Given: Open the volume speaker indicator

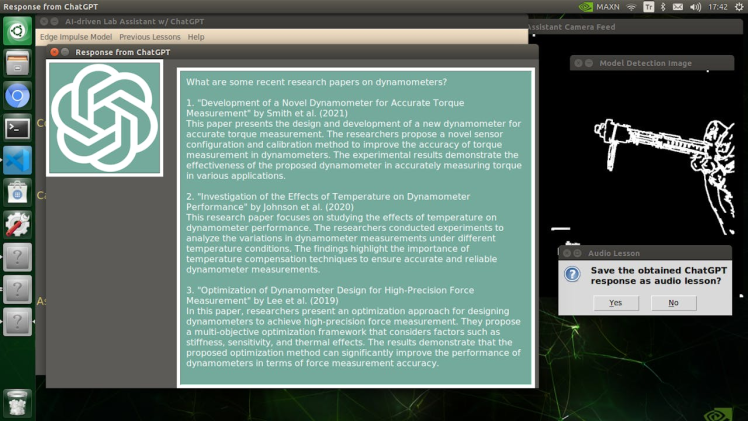Looking at the screenshot, I should point(695,7).
